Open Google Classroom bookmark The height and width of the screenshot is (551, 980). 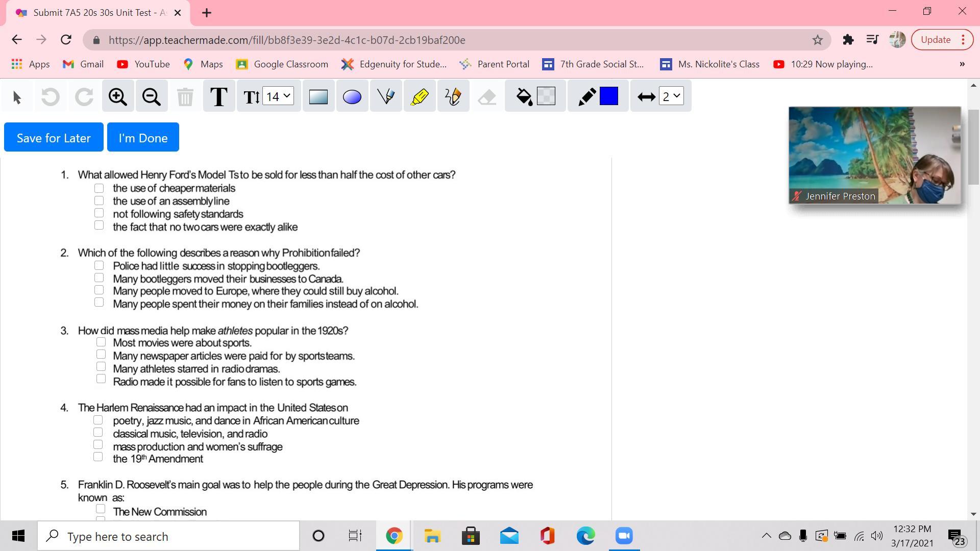coord(282,64)
